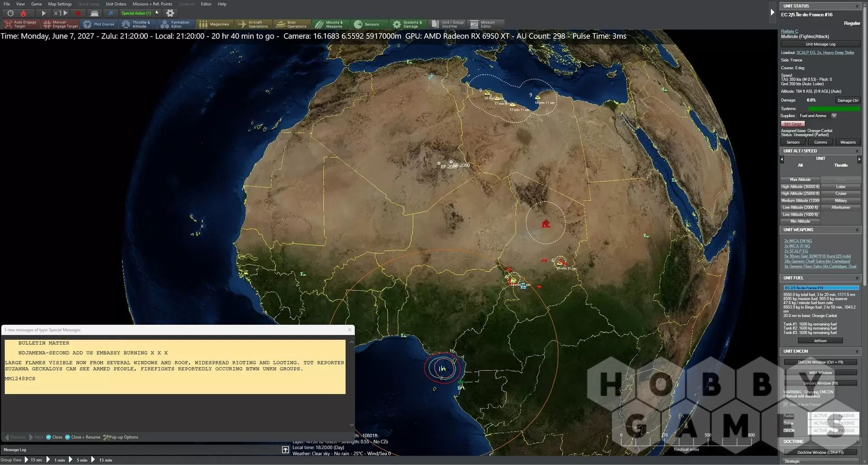Open Unit / Group Doctrine
The height and width of the screenshot is (465, 868).
point(448,24)
